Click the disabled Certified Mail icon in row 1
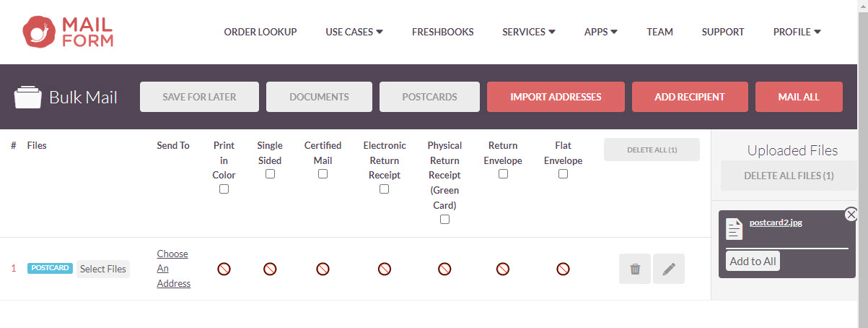Screen dimensions: 868x328 coord(323,269)
